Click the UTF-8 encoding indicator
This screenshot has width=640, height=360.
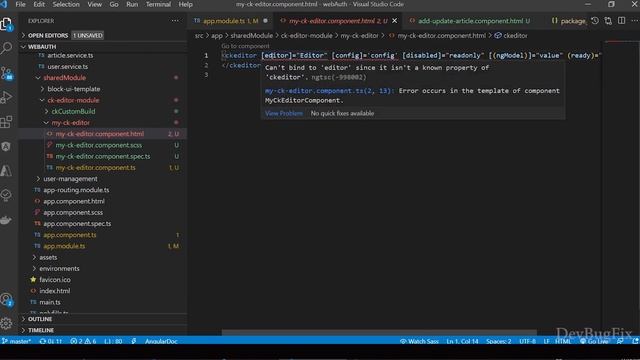[527, 341]
